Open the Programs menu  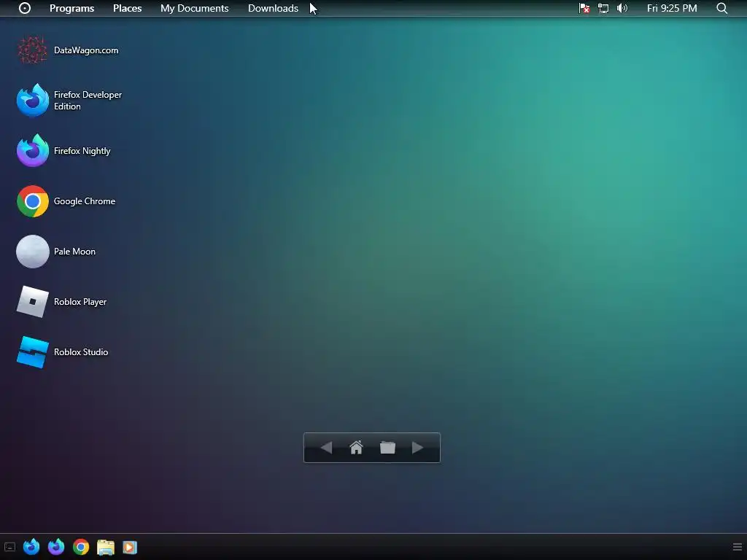pyautogui.click(x=72, y=8)
